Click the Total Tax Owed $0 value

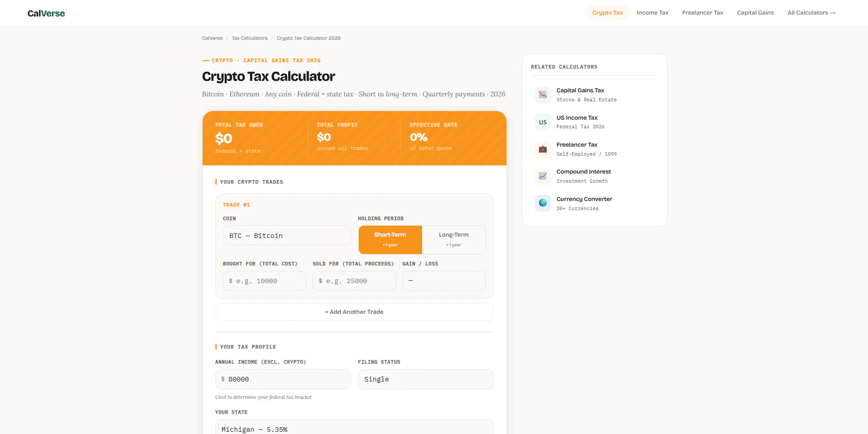[x=224, y=138]
